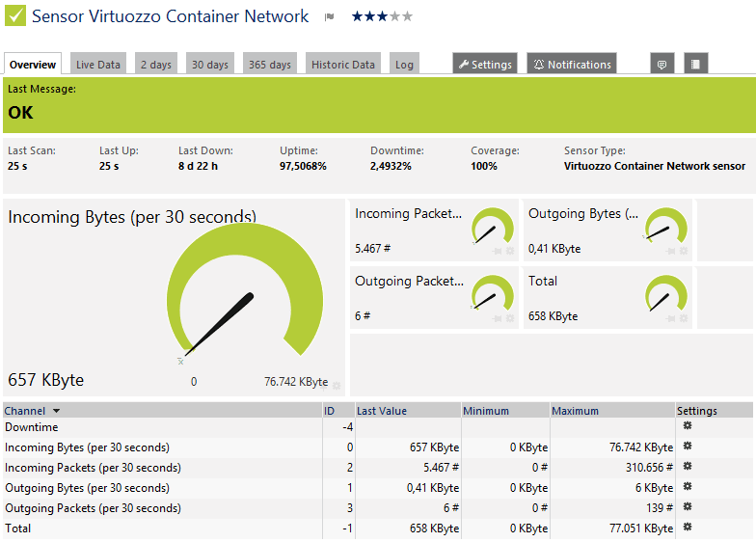
Task: Select Incoming Packets (per 30 seconds) row name
Action: (x=93, y=468)
